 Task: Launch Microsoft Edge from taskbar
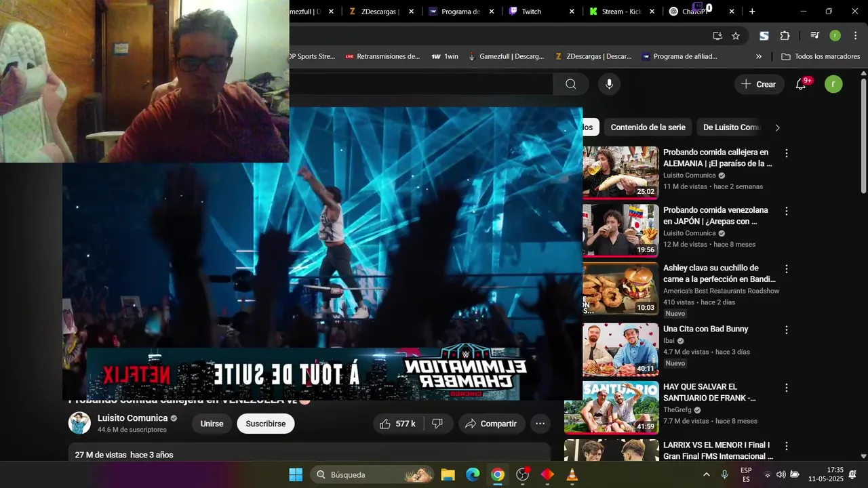point(473,474)
